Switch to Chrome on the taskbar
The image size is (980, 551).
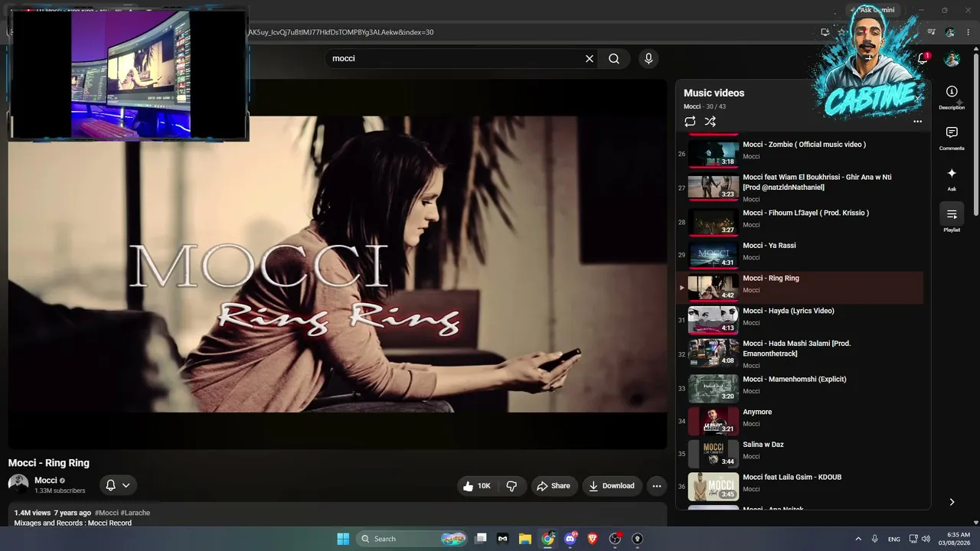point(547,539)
